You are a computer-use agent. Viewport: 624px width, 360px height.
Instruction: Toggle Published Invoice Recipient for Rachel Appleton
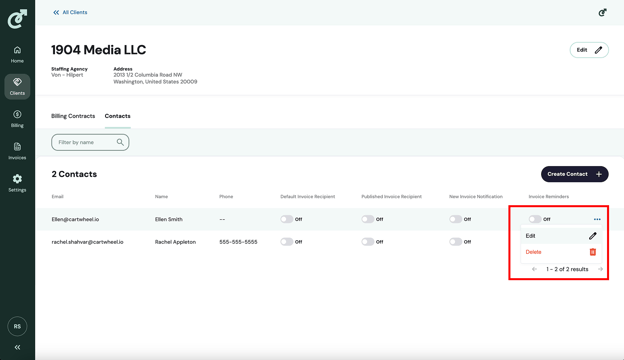[368, 242]
